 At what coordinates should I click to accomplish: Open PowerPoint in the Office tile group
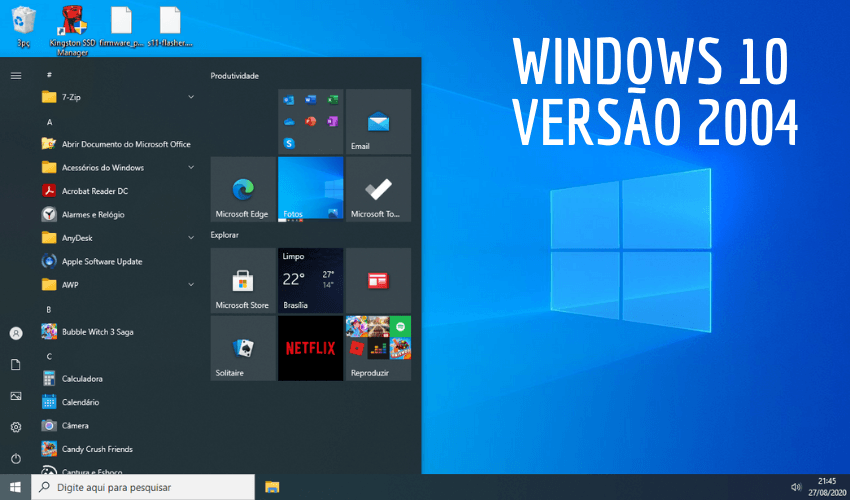(311, 121)
